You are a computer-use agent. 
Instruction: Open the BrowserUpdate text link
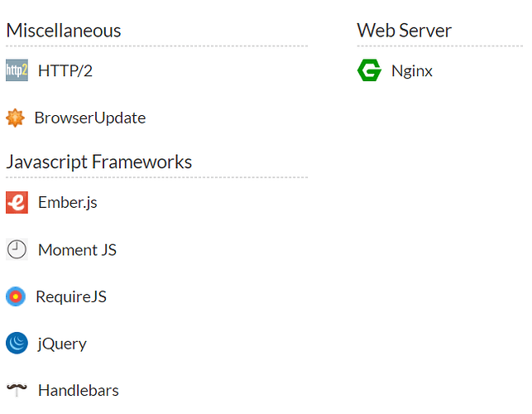(90, 118)
